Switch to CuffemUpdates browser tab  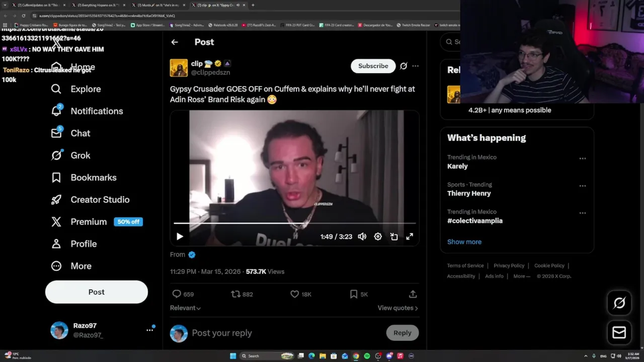[38, 5]
